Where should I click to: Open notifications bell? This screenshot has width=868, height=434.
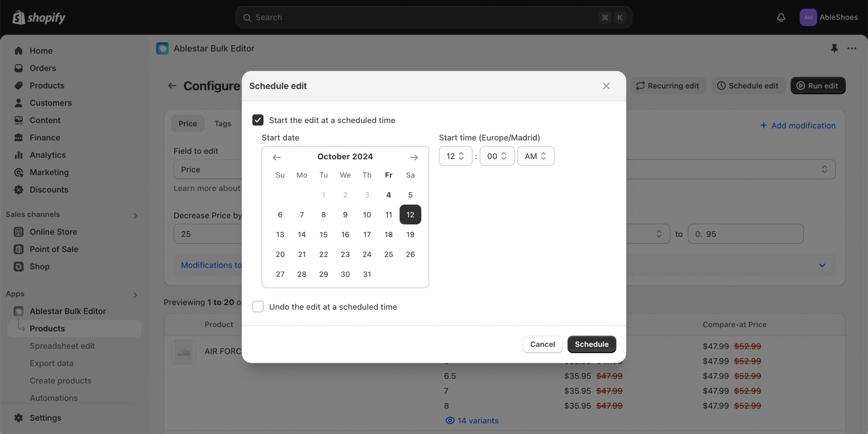coord(781,17)
